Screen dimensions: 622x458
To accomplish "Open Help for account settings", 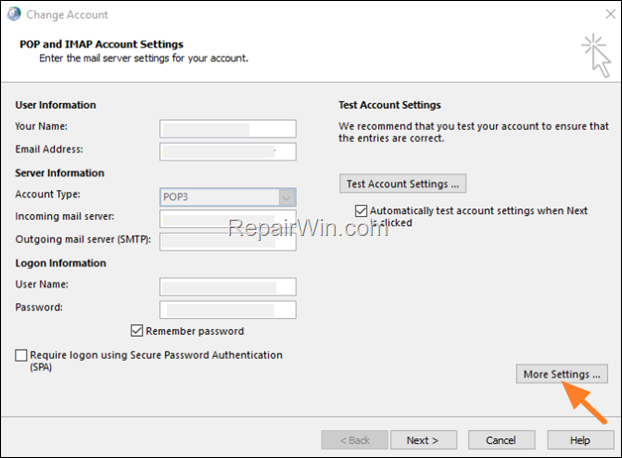I will 580,440.
